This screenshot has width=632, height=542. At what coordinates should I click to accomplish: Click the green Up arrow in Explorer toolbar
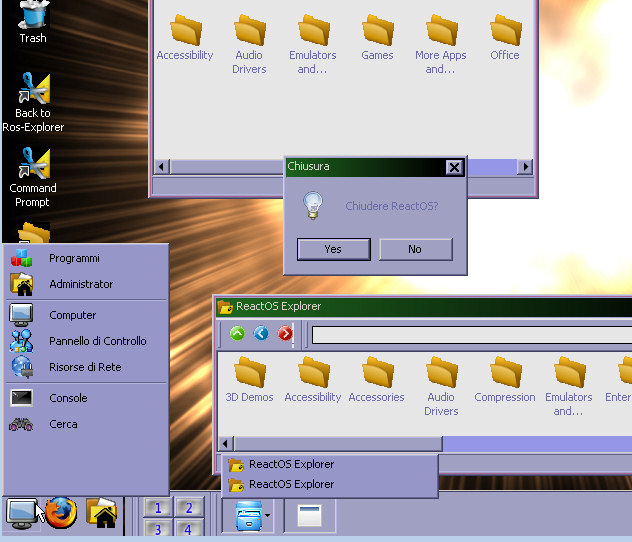(237, 334)
